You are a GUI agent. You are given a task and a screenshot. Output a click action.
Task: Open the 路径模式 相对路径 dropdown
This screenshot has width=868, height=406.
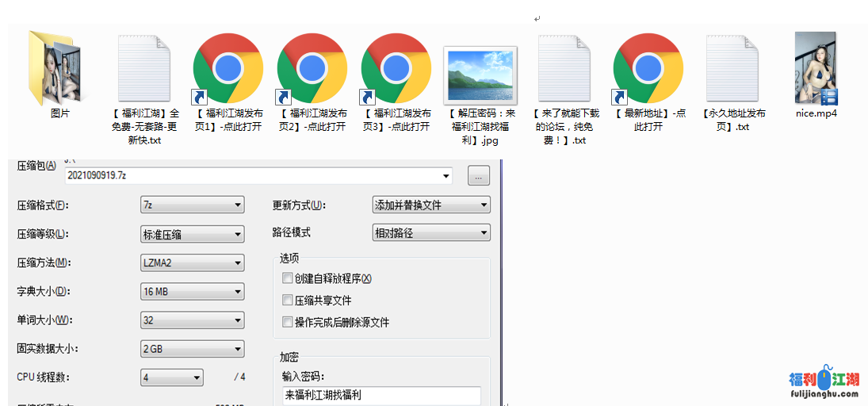coord(431,233)
